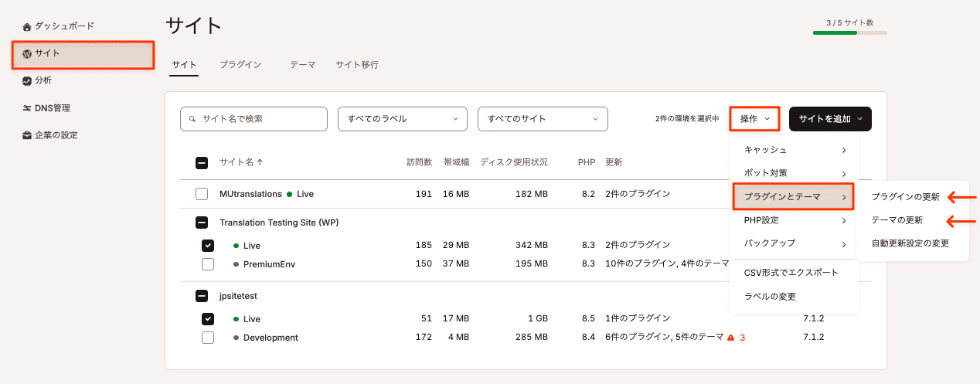Click the 342 MB disk usage value
Viewport: 980px width, 384px height.
[x=532, y=246]
